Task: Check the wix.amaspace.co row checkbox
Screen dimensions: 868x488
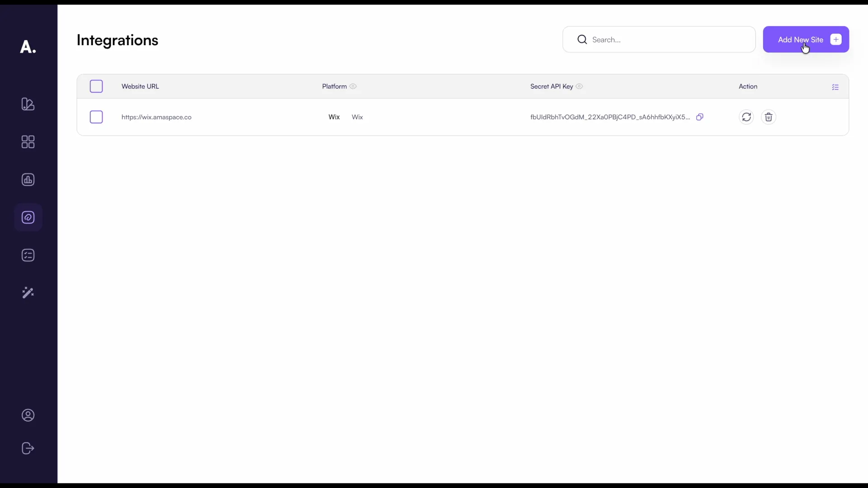Action: coord(96,117)
